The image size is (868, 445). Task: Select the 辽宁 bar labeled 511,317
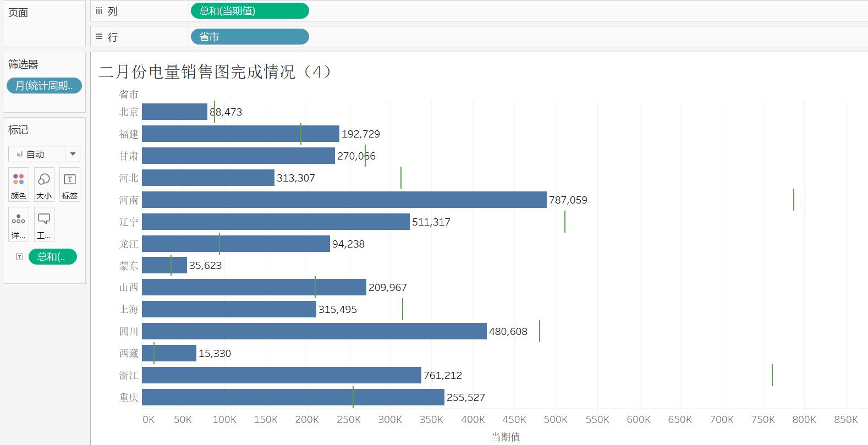click(x=276, y=222)
